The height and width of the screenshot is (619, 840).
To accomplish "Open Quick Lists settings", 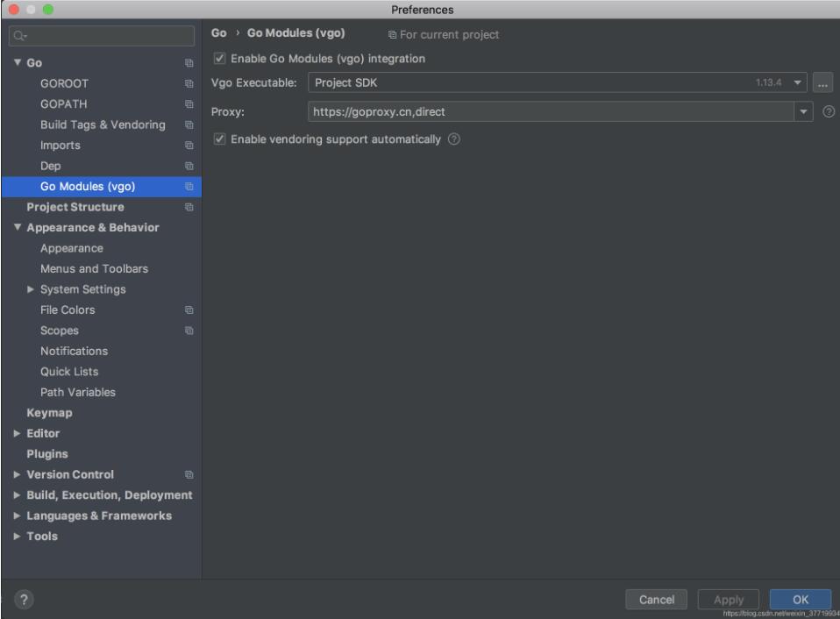I will (69, 372).
